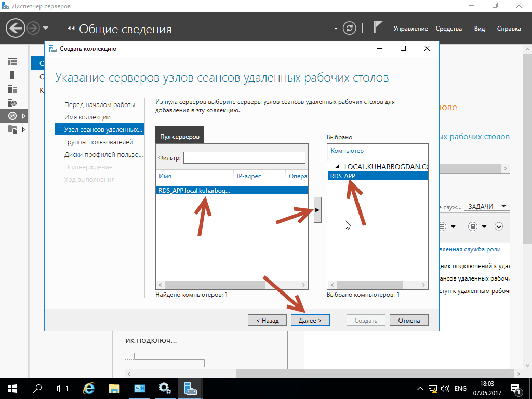This screenshot has width=532, height=399.
Task: Click the Далее > button
Action: tap(310, 321)
